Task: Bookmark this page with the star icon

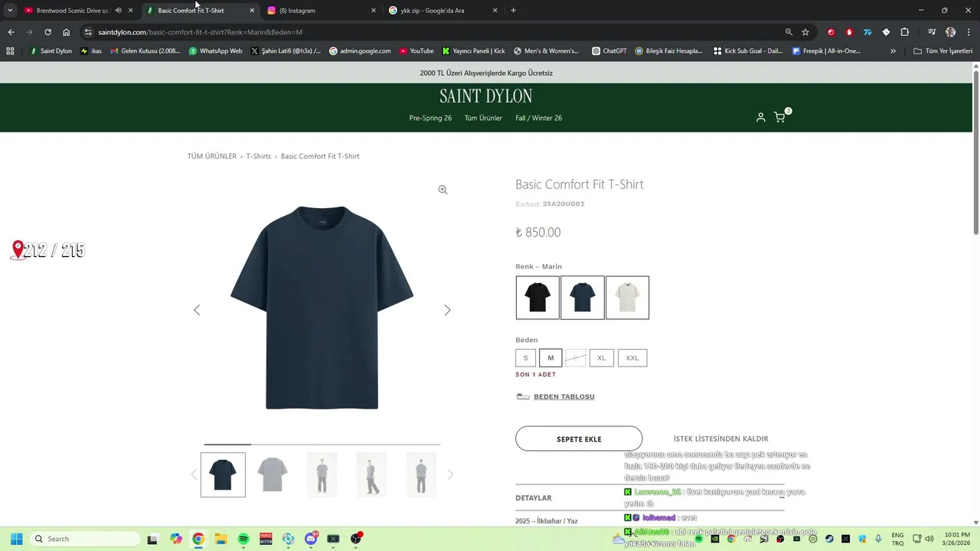Action: click(x=805, y=32)
